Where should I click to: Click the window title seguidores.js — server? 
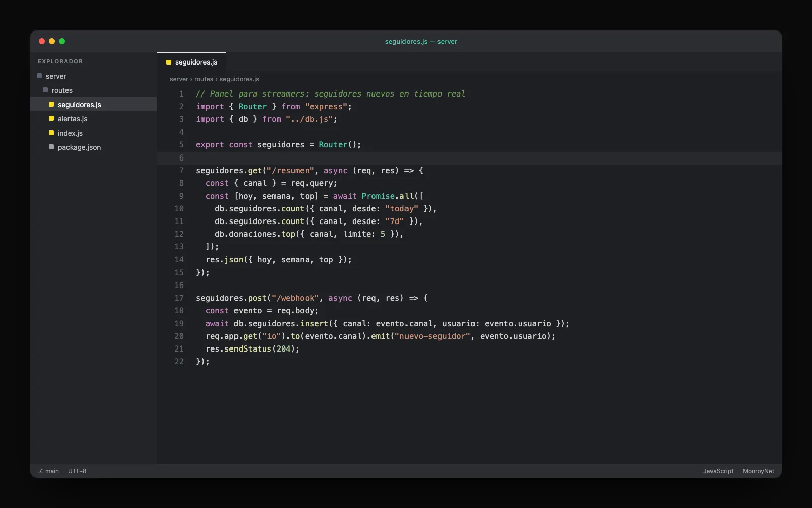pos(421,42)
